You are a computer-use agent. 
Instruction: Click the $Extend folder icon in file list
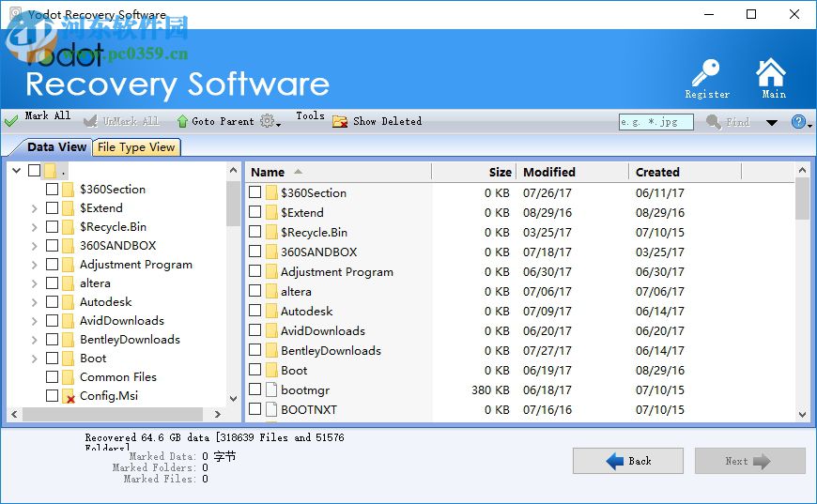click(271, 212)
